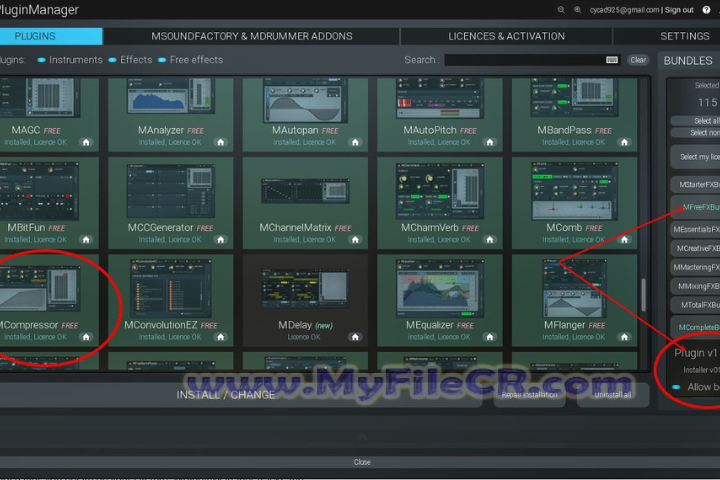Select the MMasteringFXBundle
720x480 pixels.
click(695, 267)
